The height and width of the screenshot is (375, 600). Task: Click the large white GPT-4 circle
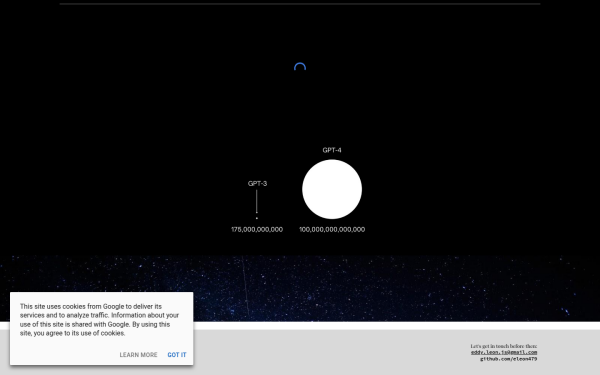click(332, 189)
